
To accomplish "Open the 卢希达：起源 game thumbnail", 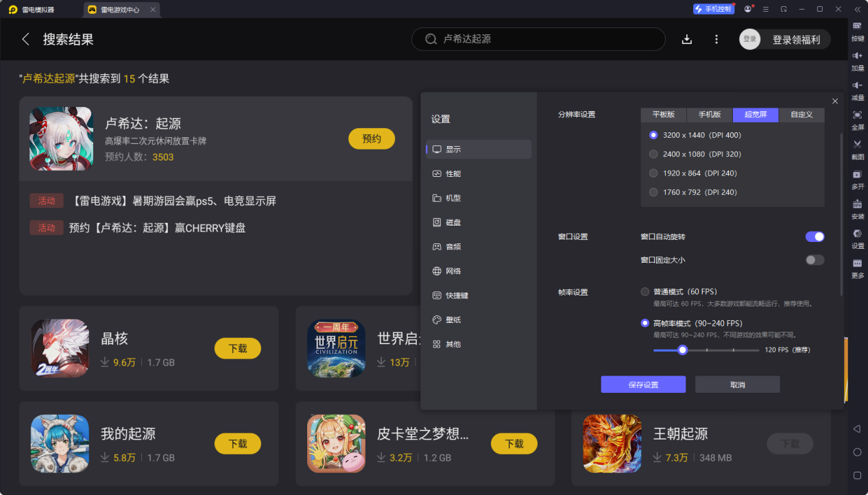I will 61,138.
